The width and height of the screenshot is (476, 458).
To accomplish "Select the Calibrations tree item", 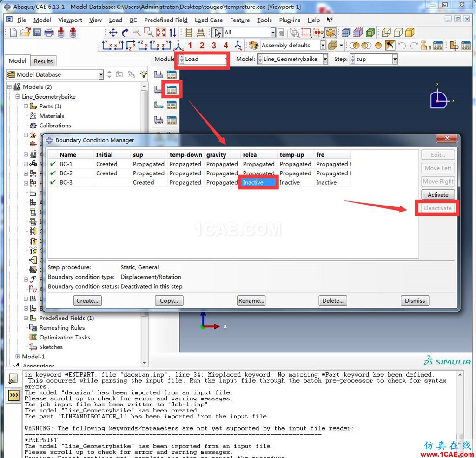I will pyautogui.click(x=55, y=126).
